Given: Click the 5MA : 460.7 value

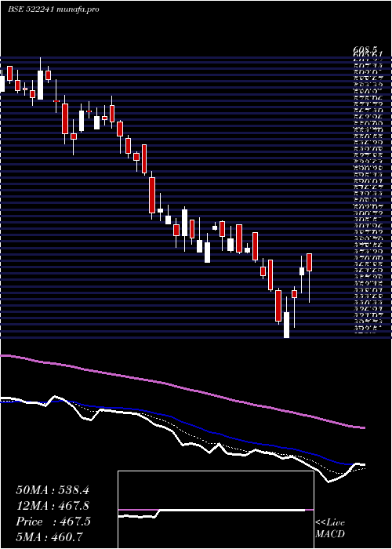Looking at the screenshot, I should coord(51,537).
